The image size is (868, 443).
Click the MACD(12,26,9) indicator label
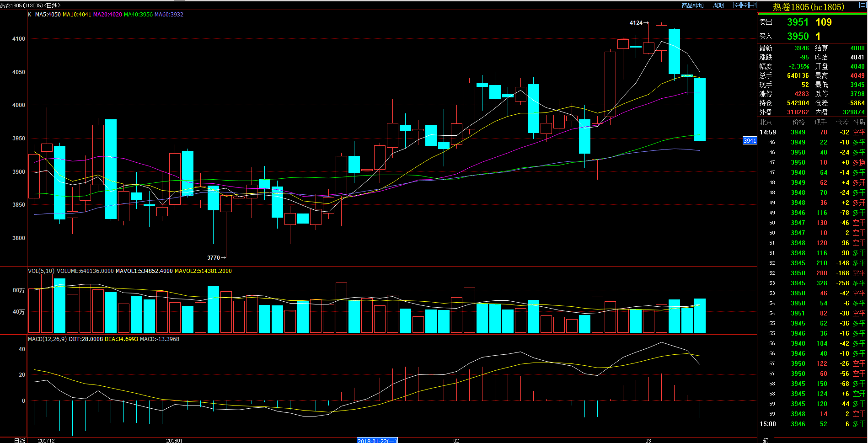[x=47, y=339]
